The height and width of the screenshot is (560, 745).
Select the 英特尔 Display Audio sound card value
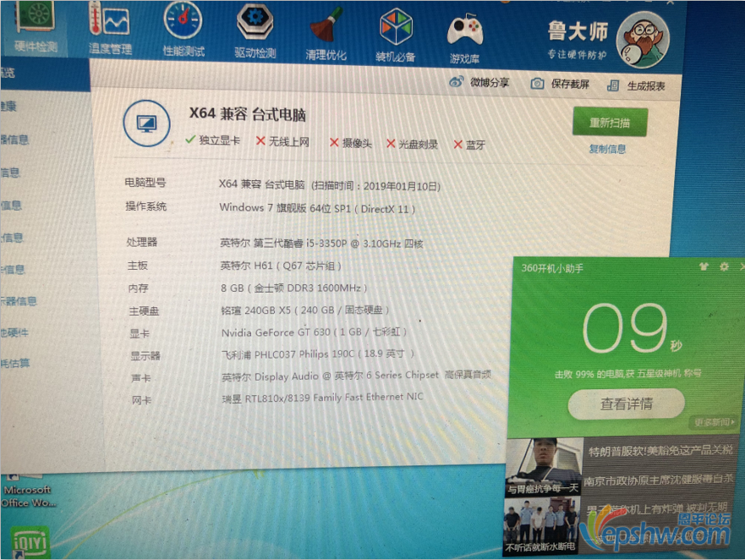click(x=356, y=376)
